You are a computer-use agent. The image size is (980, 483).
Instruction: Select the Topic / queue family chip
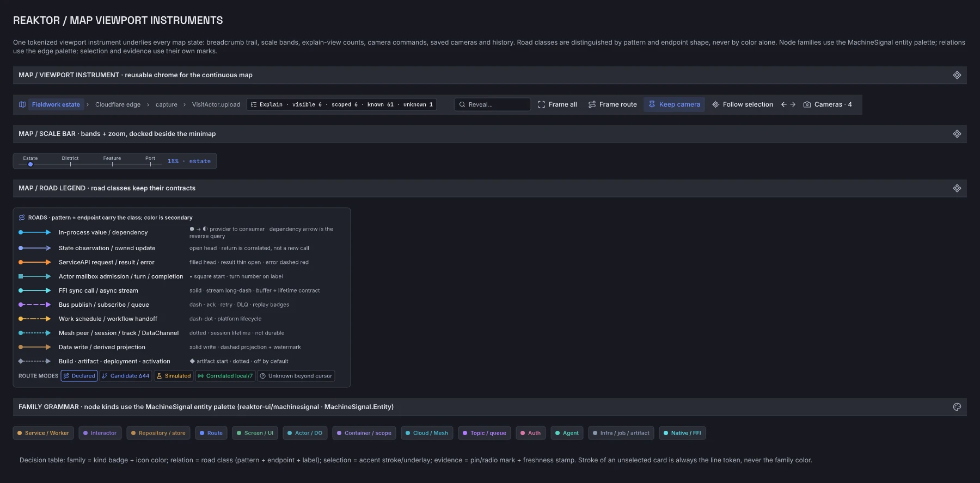tap(485, 433)
